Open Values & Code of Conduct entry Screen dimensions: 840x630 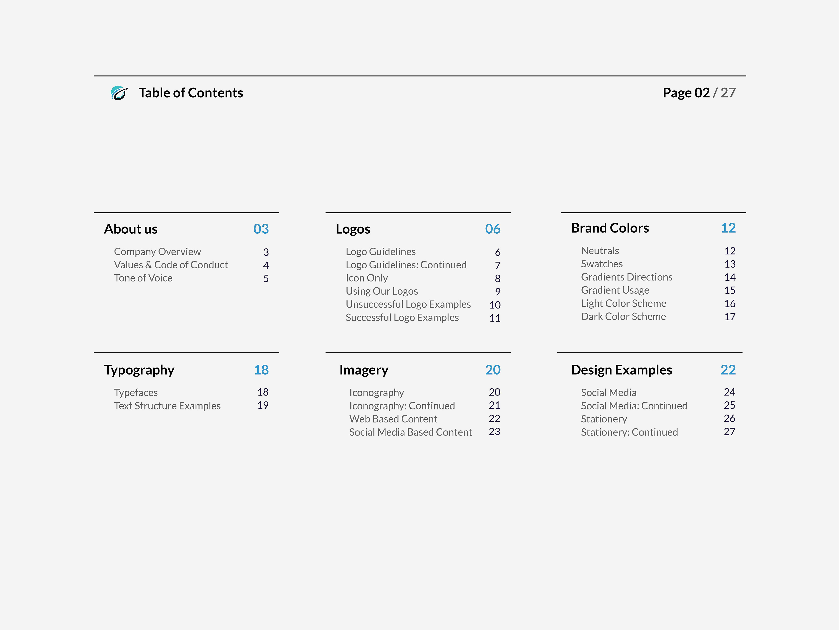[171, 265]
